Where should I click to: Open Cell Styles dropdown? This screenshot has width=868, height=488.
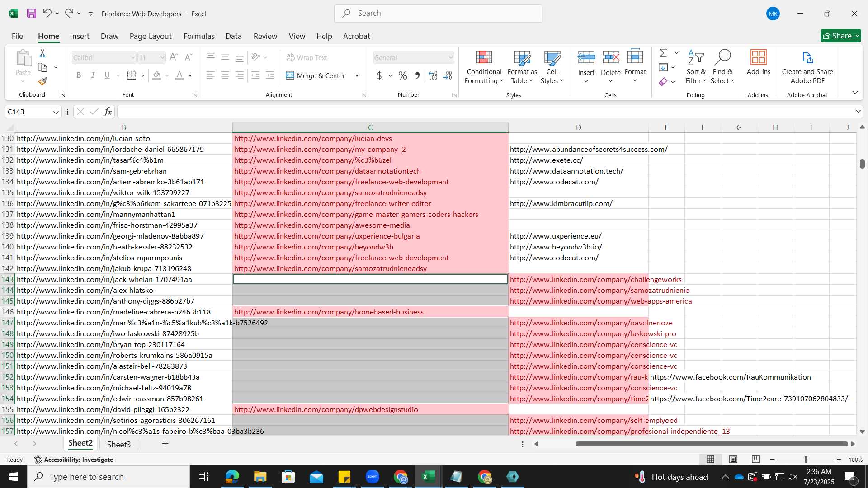tap(552, 67)
